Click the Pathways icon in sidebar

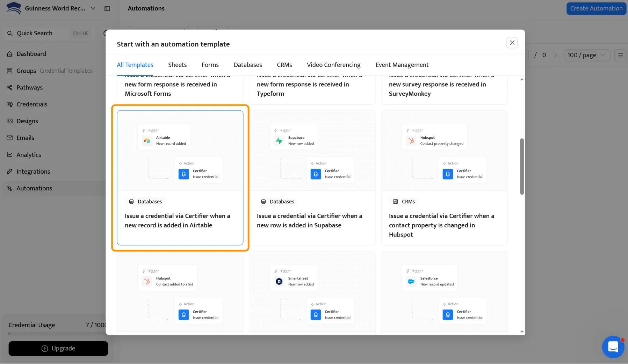pyautogui.click(x=9, y=87)
